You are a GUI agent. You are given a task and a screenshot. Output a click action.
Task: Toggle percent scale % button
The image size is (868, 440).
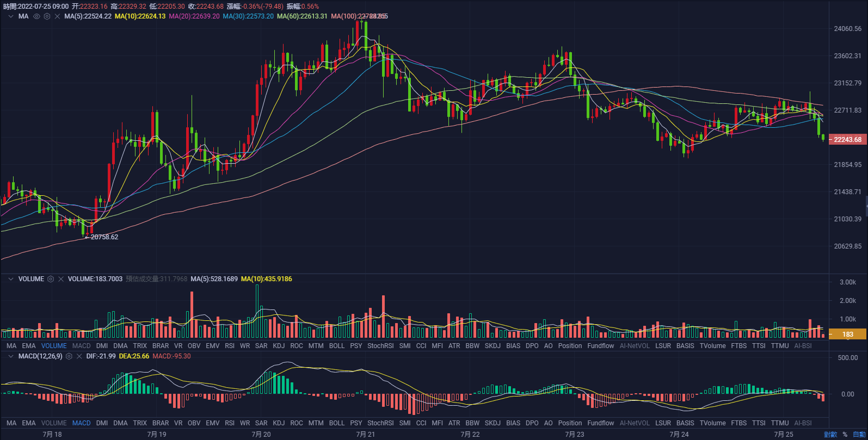pos(845,435)
